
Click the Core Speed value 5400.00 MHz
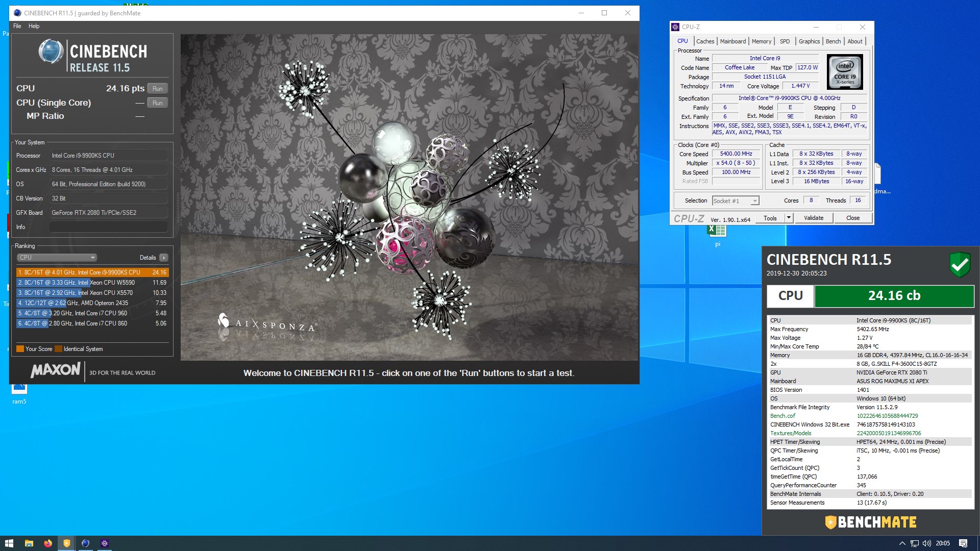(736, 154)
